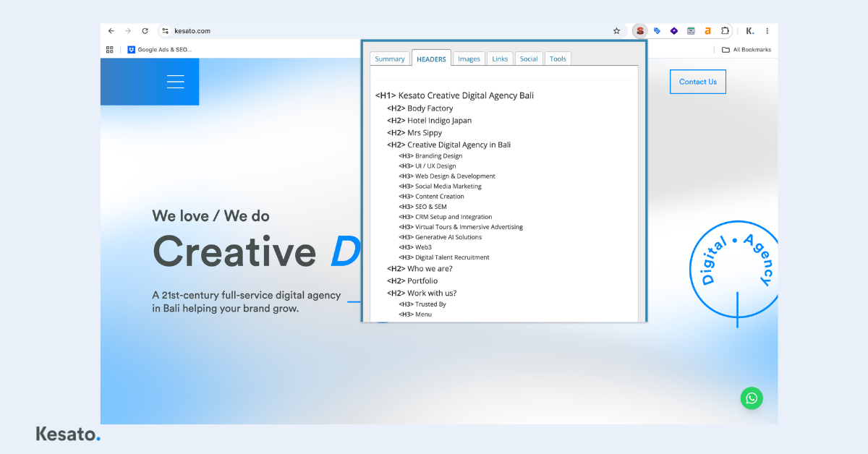Select H2 'Who we are?' row
This screenshot has width=868, height=454.
420,269
